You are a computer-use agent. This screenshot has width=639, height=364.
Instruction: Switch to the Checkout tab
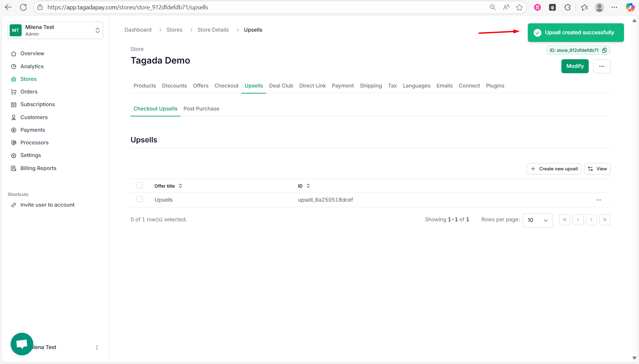point(226,86)
